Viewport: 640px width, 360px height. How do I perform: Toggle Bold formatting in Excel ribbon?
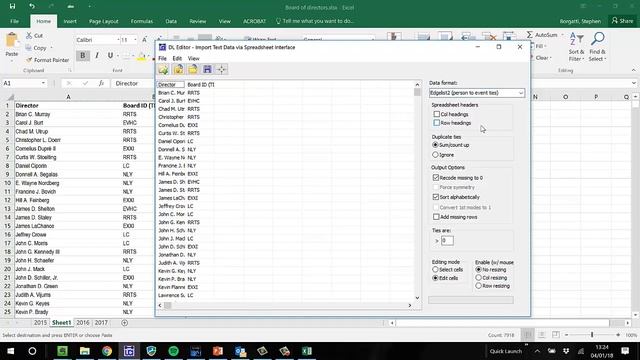coord(83,55)
